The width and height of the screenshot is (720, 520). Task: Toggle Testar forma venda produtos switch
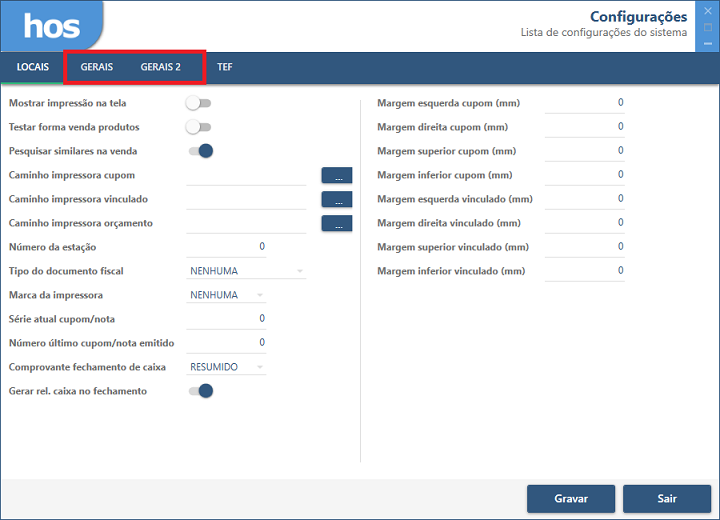point(199,127)
